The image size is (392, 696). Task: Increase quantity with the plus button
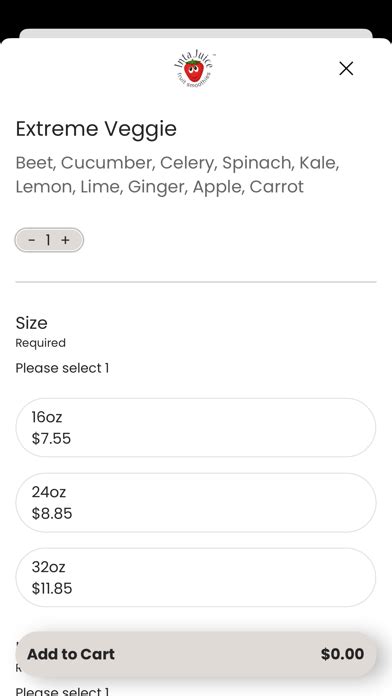(65, 240)
